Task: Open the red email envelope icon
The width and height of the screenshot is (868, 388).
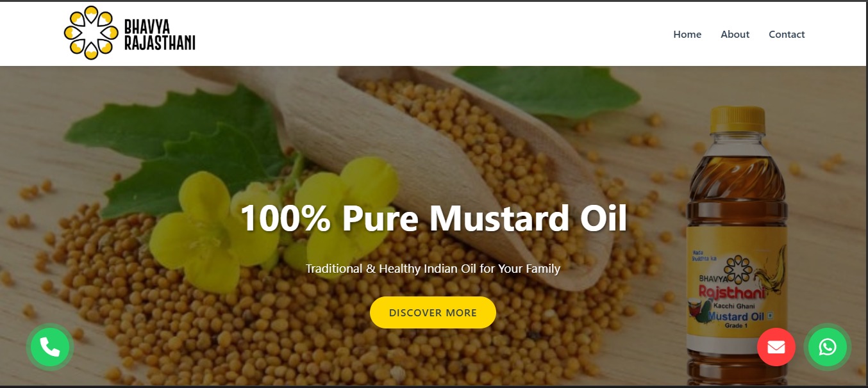Action: [x=776, y=347]
